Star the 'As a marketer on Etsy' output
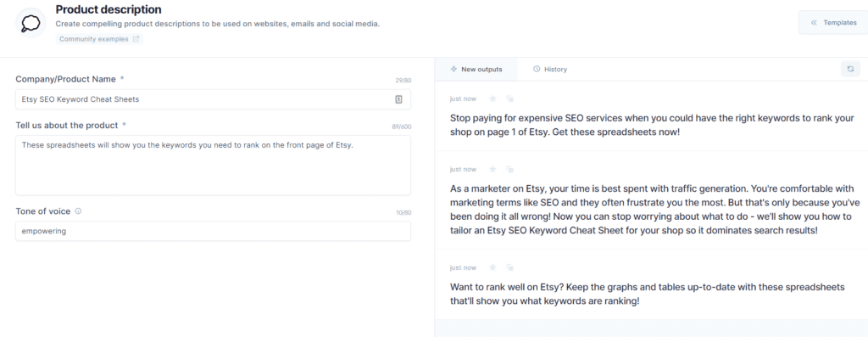Viewport: 868px width, 337px height. 492,169
